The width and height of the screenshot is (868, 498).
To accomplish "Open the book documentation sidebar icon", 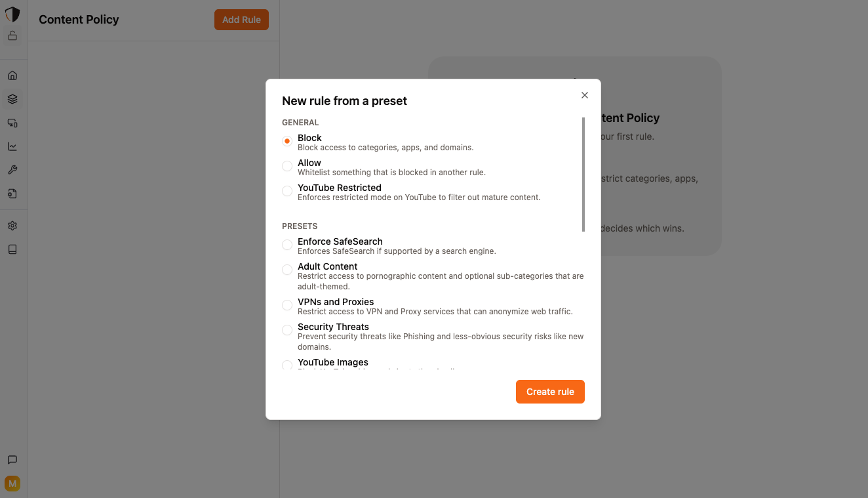I will (12, 249).
